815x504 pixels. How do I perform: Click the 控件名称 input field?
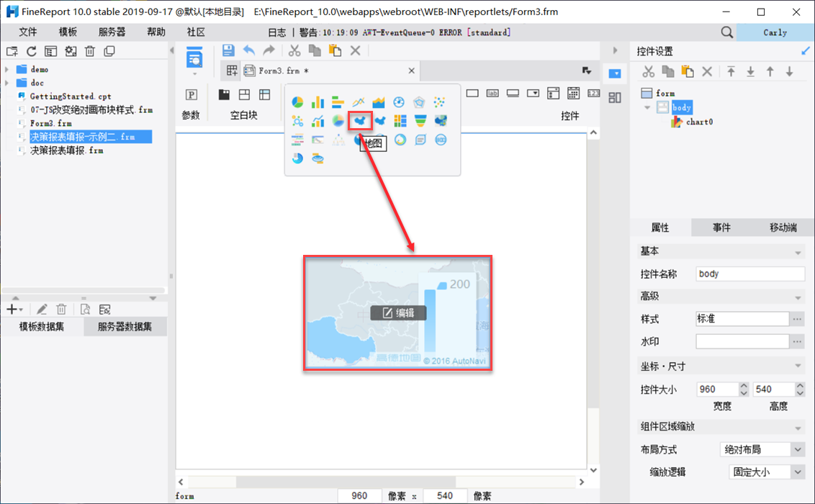click(x=749, y=274)
